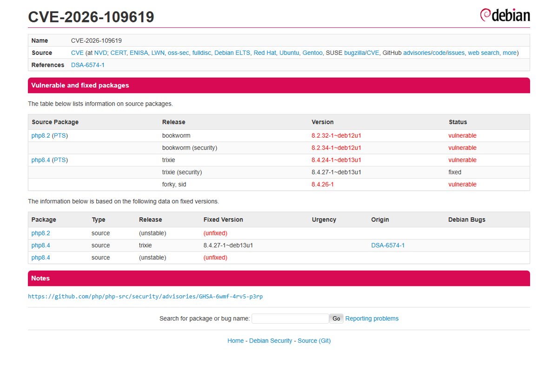Open php8.4 in the unstable unfixed row

(x=40, y=258)
